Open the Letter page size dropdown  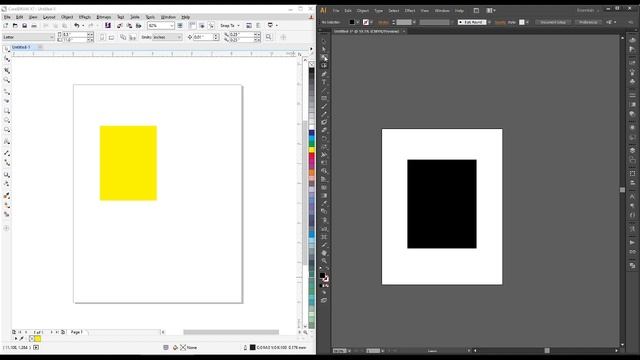click(28, 37)
